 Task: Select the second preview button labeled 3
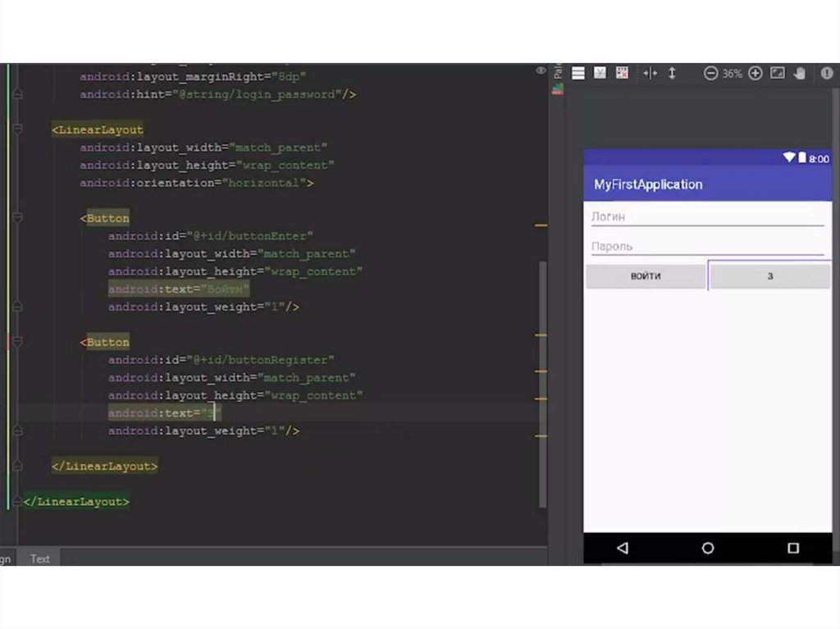click(769, 276)
